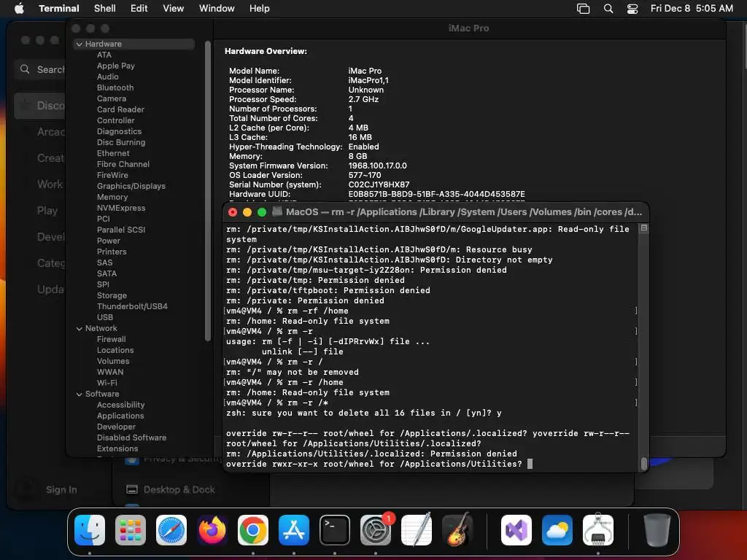This screenshot has width=747, height=560.
Task: Click the System Information sidebar scrollbar
Action: [207, 190]
